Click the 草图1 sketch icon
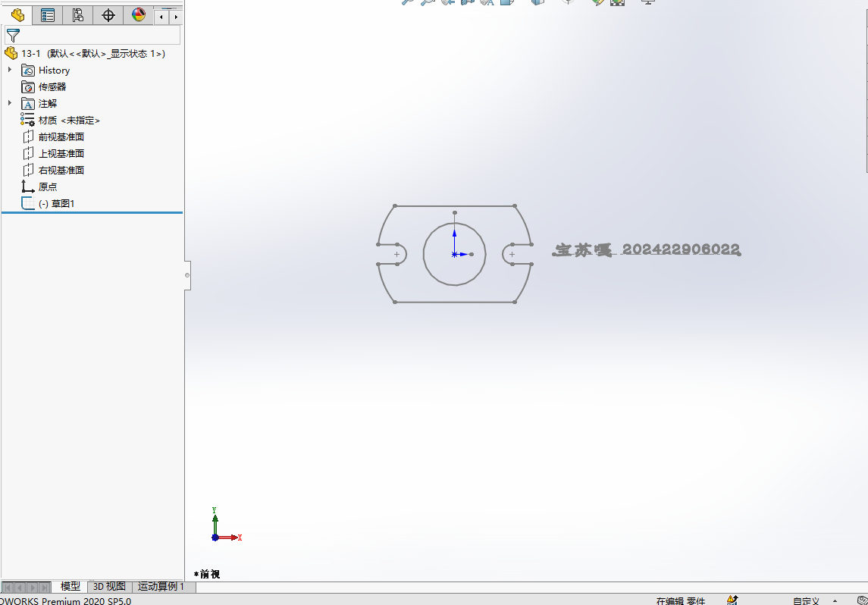Image resolution: width=868 pixels, height=605 pixels. coord(28,203)
